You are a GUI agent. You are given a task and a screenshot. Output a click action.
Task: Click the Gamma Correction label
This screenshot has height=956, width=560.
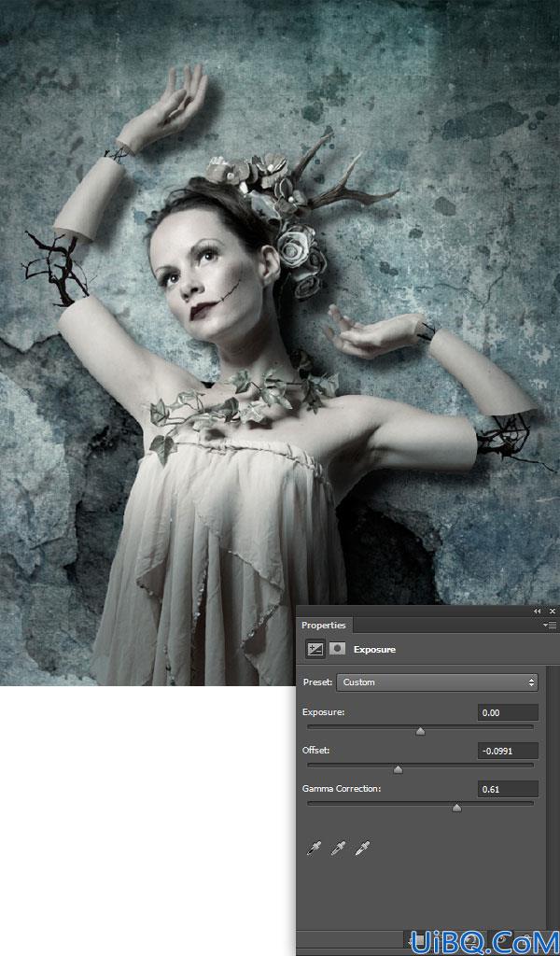point(342,788)
